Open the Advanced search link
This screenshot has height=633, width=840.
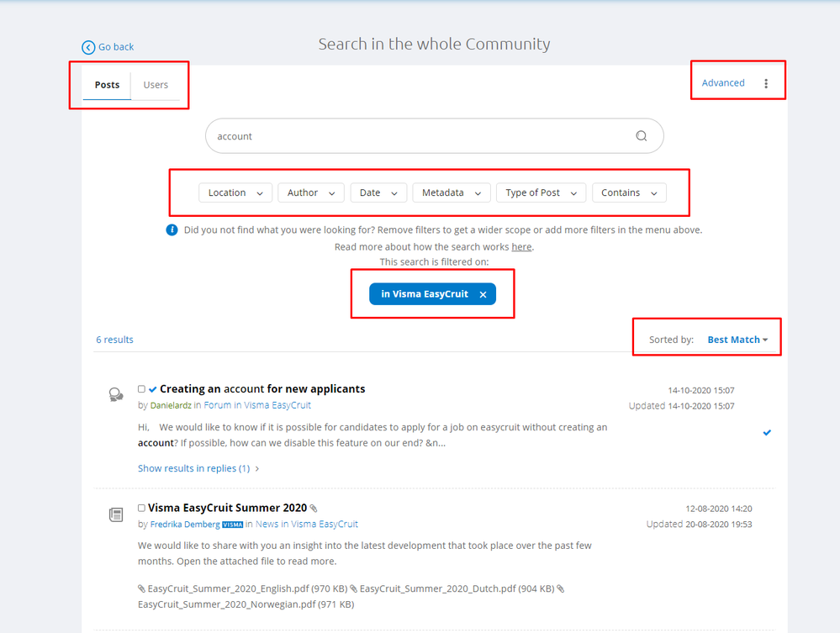coord(722,83)
